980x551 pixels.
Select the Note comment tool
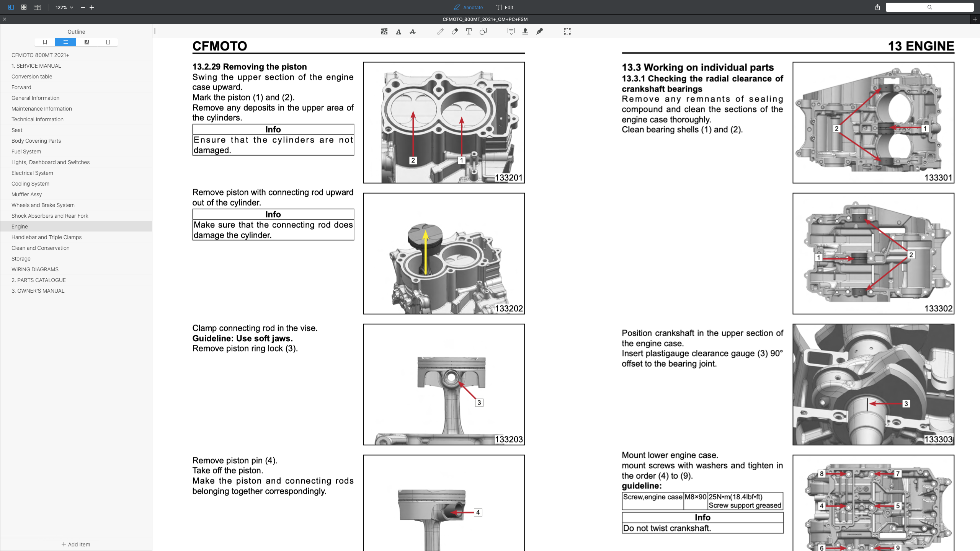coord(511,32)
